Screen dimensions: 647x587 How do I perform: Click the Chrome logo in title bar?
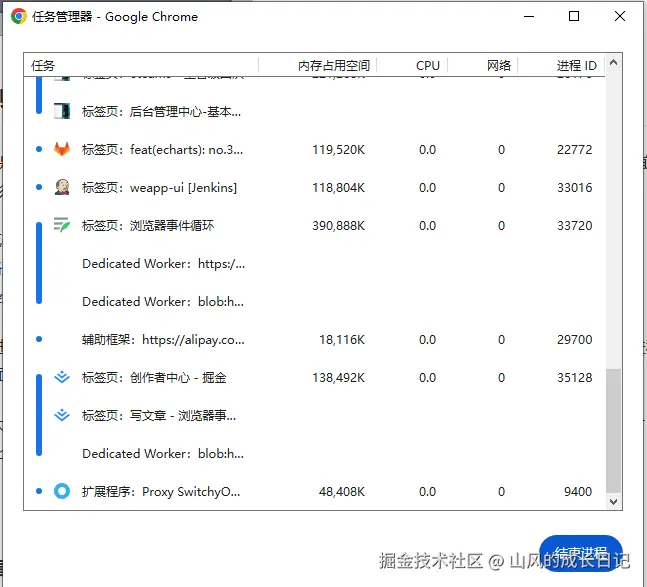click(19, 17)
